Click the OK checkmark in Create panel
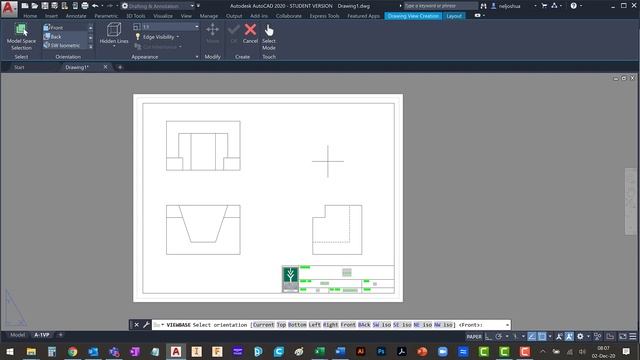 click(233, 33)
